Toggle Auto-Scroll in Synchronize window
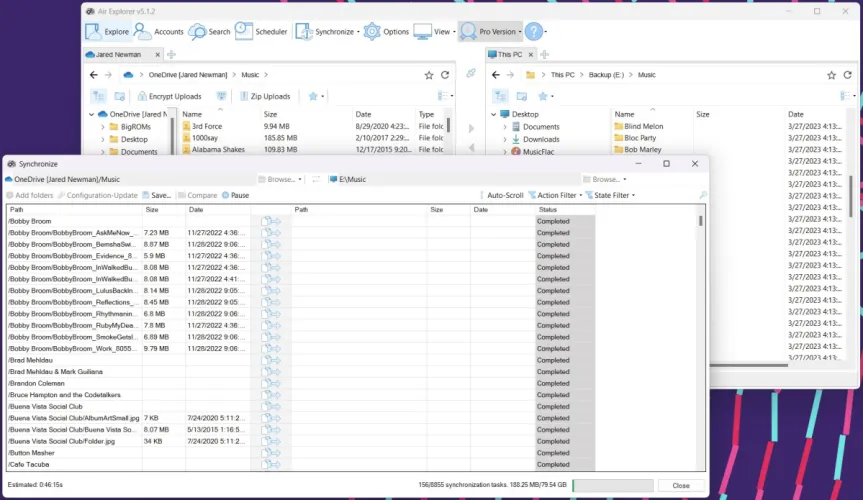 tap(498, 195)
